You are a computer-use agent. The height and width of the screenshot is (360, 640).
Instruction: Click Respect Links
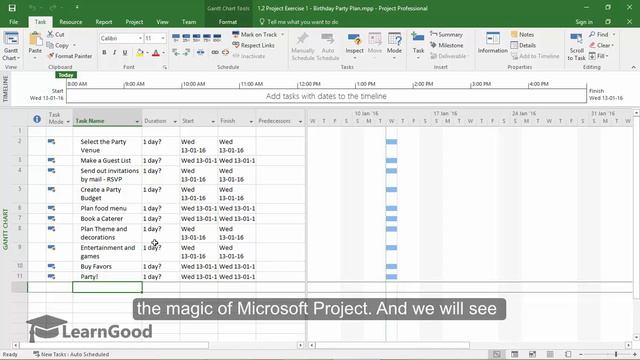(253, 45)
